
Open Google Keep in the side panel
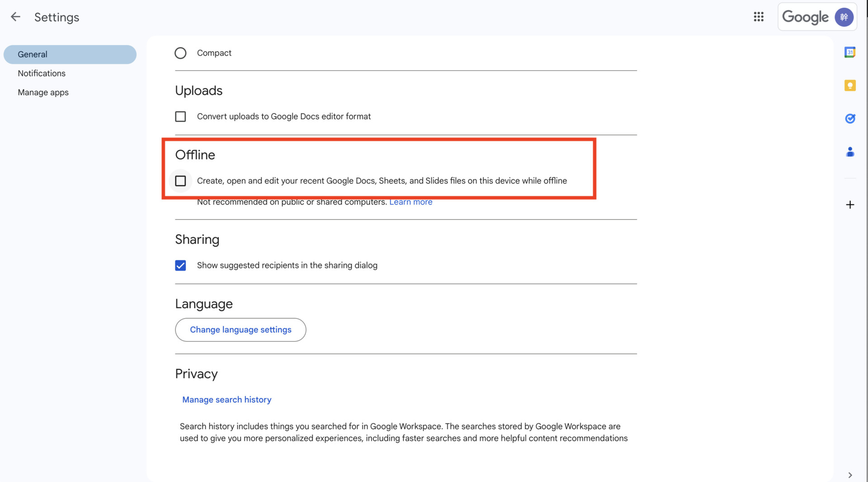pos(850,85)
